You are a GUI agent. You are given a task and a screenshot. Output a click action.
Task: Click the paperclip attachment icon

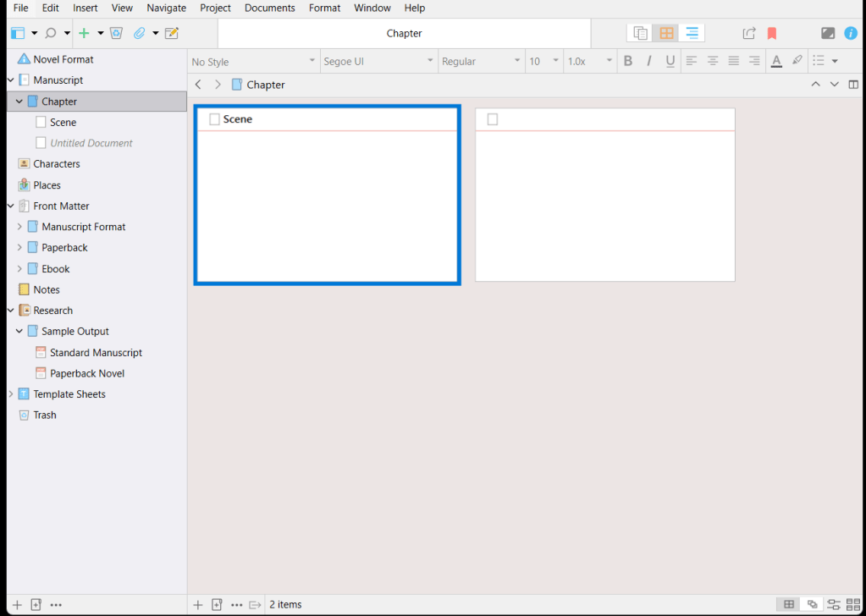pyautogui.click(x=140, y=33)
